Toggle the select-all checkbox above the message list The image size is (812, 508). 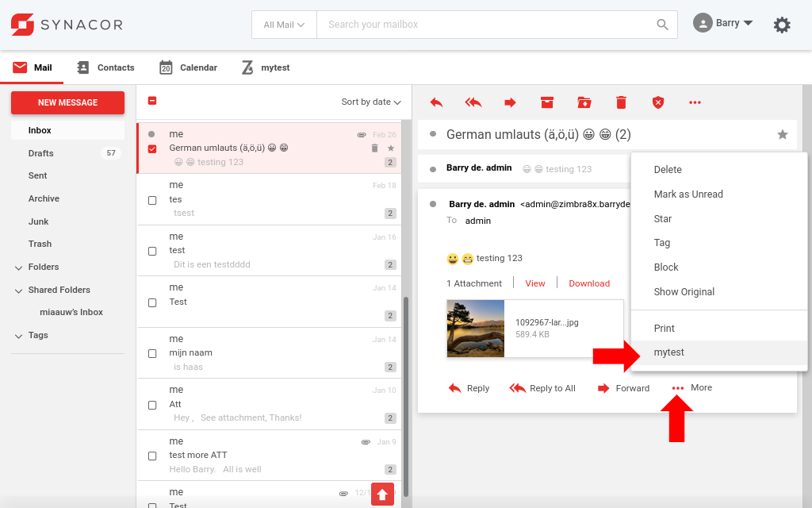152,101
